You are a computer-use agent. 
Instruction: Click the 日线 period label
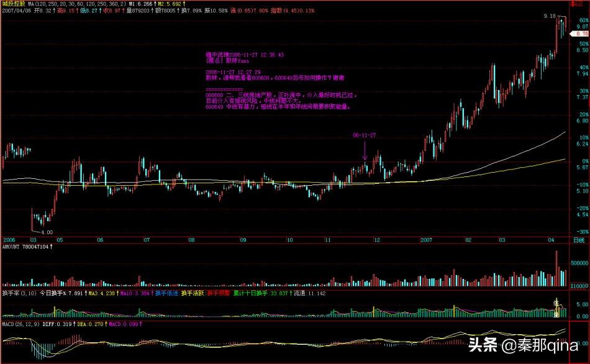579,240
